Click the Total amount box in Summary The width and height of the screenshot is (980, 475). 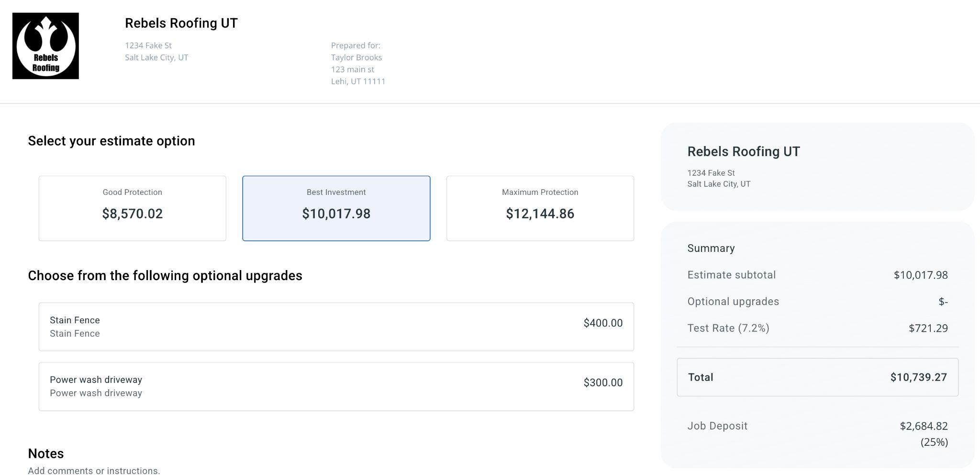click(817, 377)
